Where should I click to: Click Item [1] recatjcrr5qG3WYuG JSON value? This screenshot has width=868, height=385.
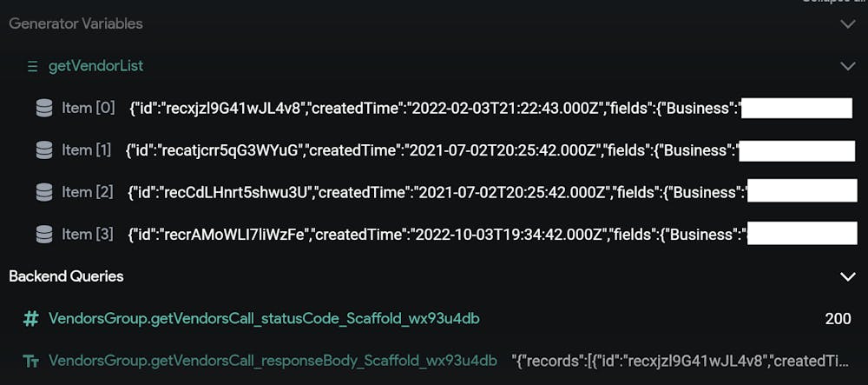point(431,150)
